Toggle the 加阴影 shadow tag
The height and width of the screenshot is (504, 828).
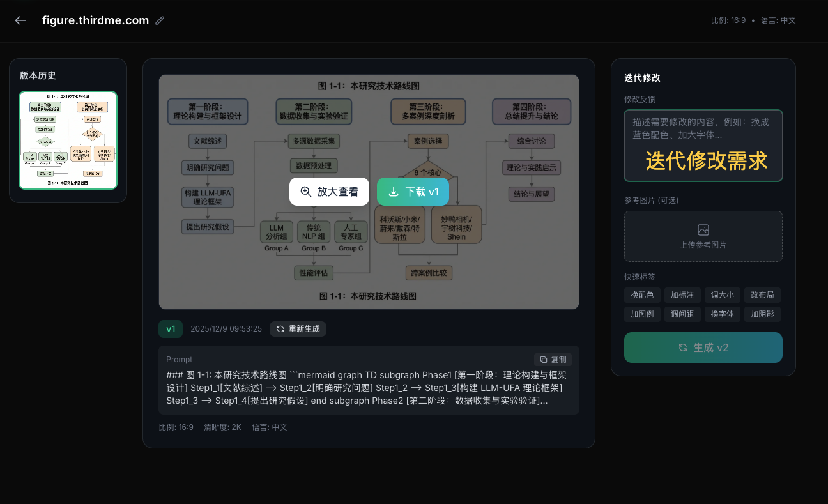[x=762, y=314]
